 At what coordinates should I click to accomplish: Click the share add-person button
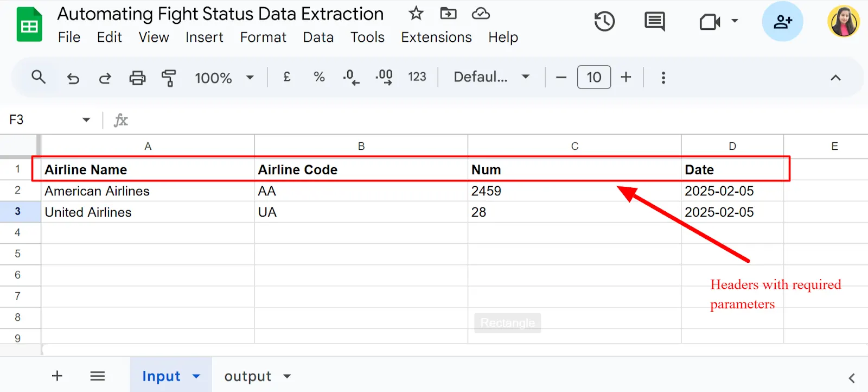[x=782, y=22]
